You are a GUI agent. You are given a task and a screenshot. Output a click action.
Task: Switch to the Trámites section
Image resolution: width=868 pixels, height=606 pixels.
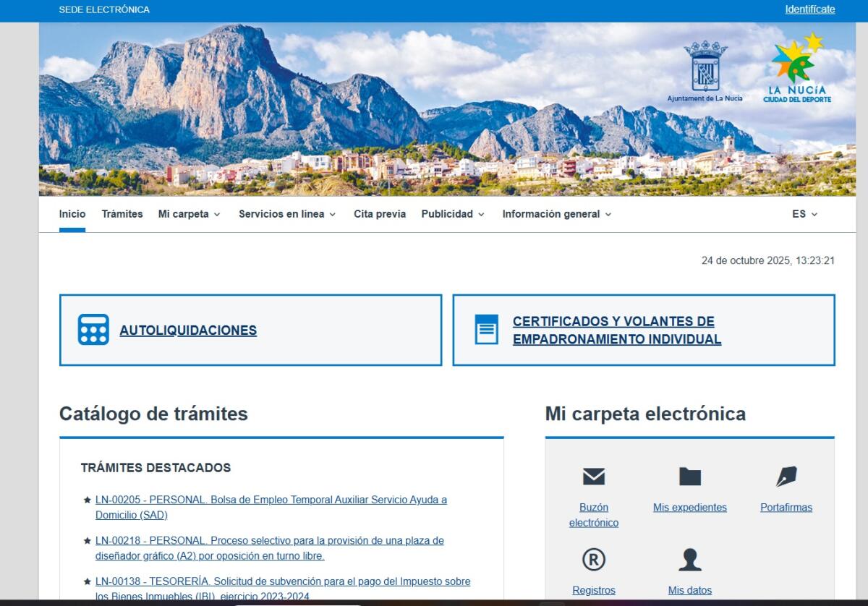point(122,214)
